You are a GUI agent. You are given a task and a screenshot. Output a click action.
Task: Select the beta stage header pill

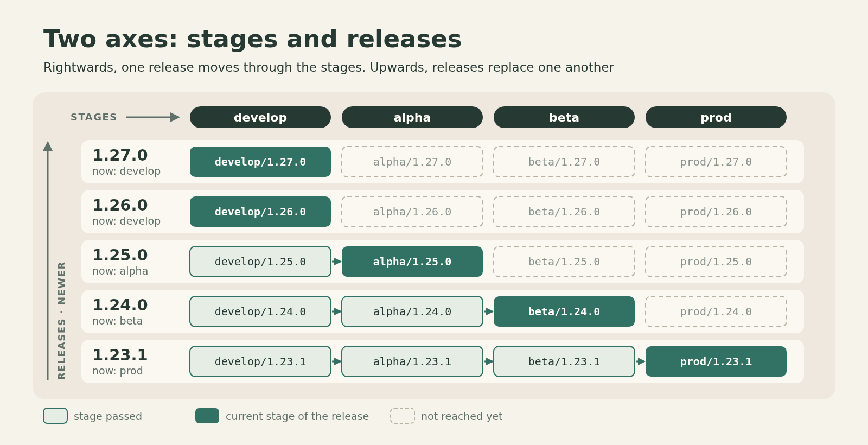[564, 117]
